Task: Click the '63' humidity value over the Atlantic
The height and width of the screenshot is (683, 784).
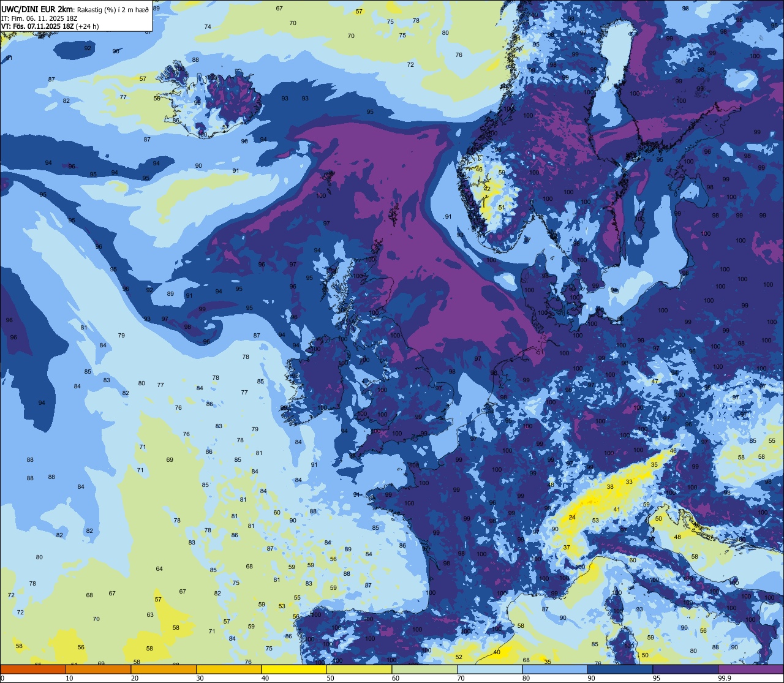Action: coord(150,615)
